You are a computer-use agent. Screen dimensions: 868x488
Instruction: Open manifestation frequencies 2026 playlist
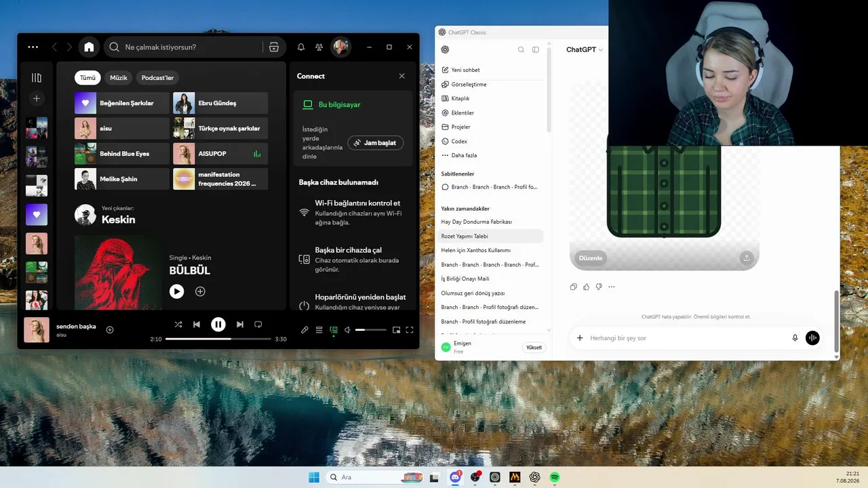point(220,179)
